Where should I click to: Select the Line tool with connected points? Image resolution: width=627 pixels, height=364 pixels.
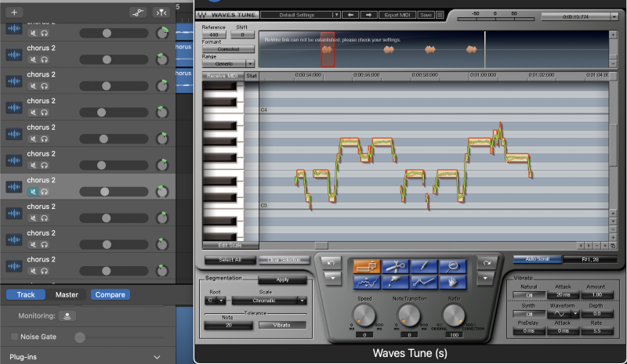(423, 282)
